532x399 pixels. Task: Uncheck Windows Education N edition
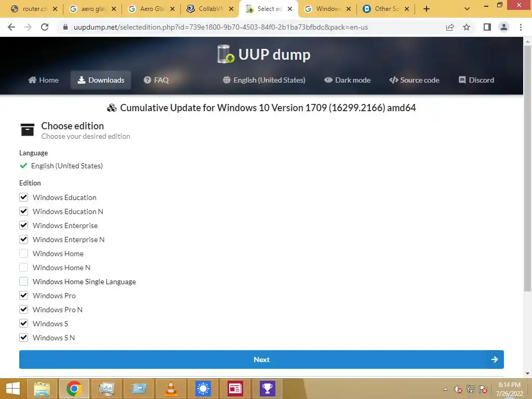point(23,211)
